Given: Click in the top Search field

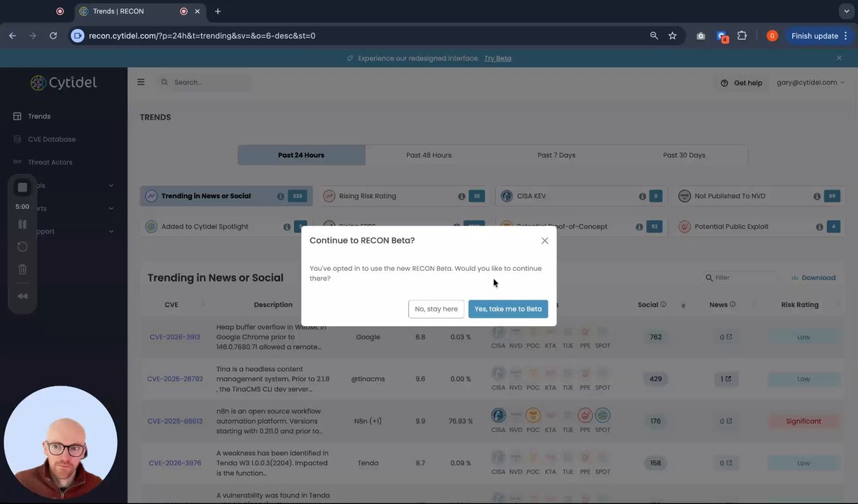Looking at the screenshot, I should (x=205, y=82).
